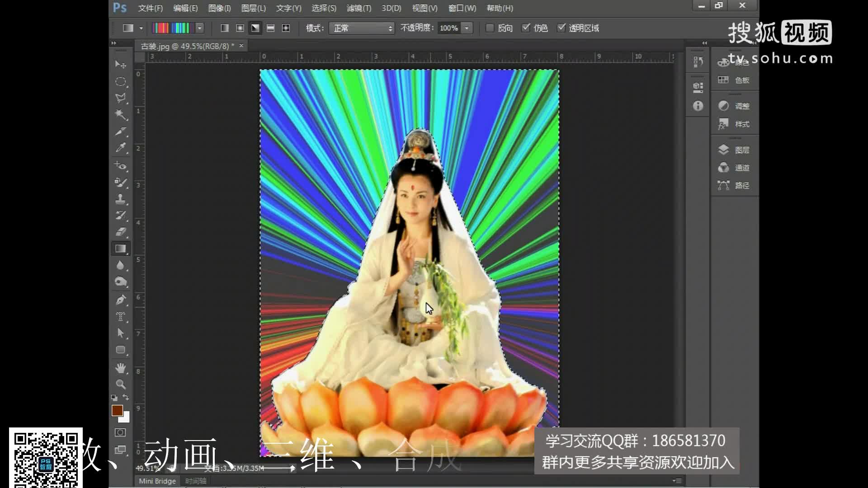The height and width of the screenshot is (488, 868).
Task: Close the 古装.jpg document tab
Action: (241, 46)
